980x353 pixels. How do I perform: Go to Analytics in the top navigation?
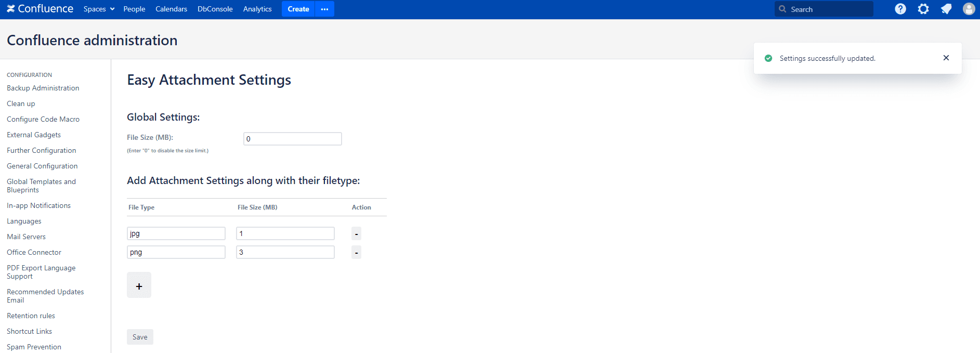257,9
